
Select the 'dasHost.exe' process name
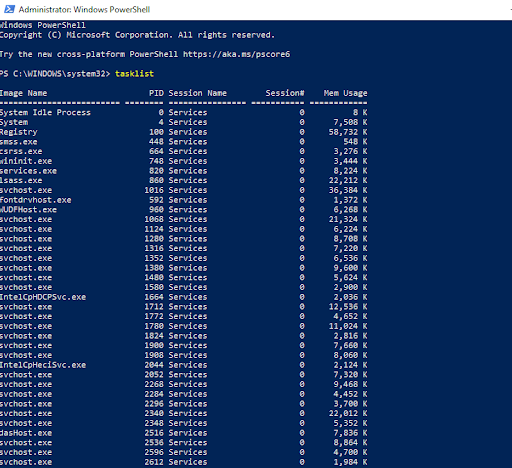pos(26,433)
